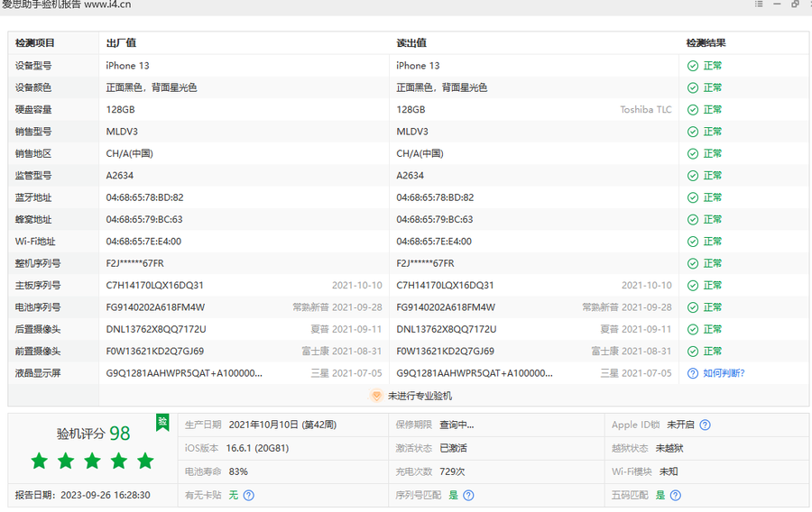Select factory mainboard serial C7H14170LQX16DQ31
Screen dimensions: 812x512
[x=155, y=286]
